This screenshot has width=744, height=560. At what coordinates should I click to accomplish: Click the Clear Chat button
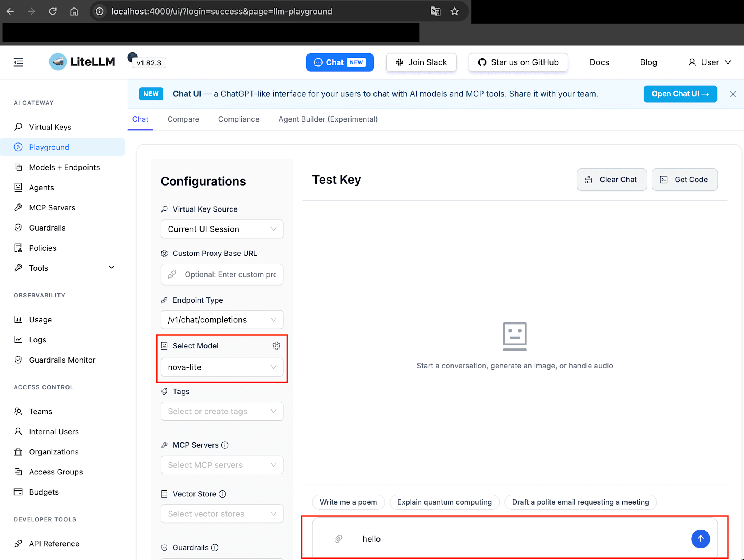click(612, 180)
